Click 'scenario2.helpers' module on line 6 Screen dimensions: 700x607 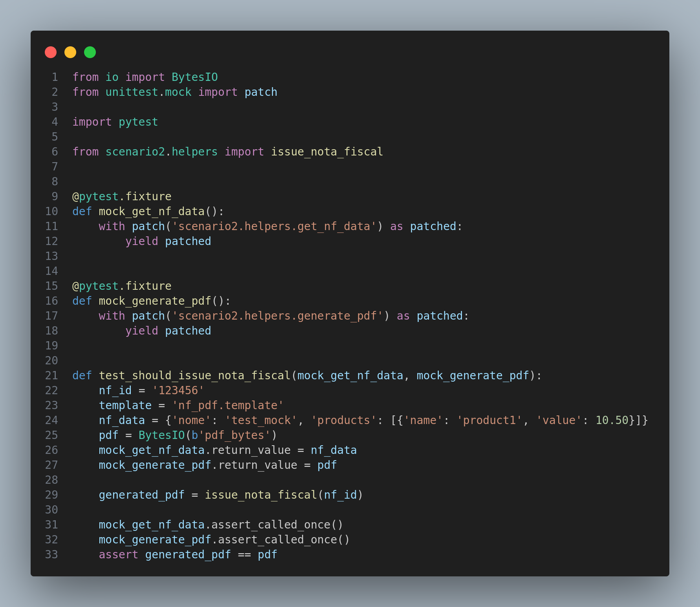(161, 152)
